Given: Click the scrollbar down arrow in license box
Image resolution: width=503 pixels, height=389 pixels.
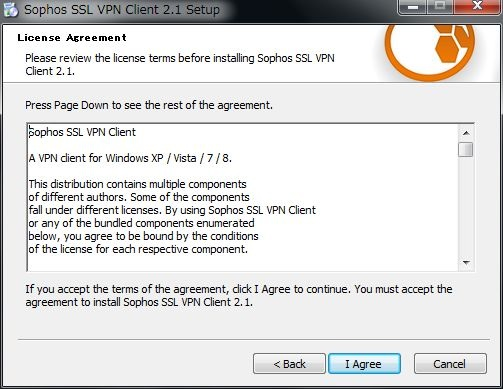Looking at the screenshot, I should (x=466, y=263).
